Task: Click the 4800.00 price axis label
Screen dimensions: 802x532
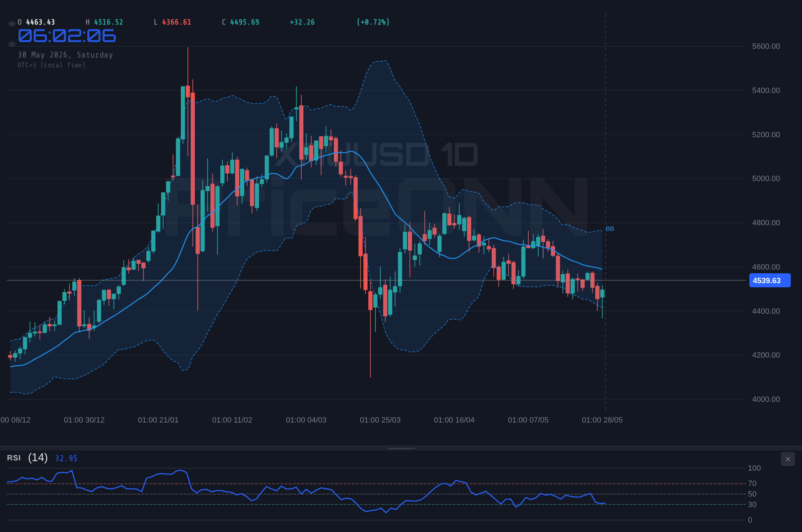Action: [x=766, y=223]
